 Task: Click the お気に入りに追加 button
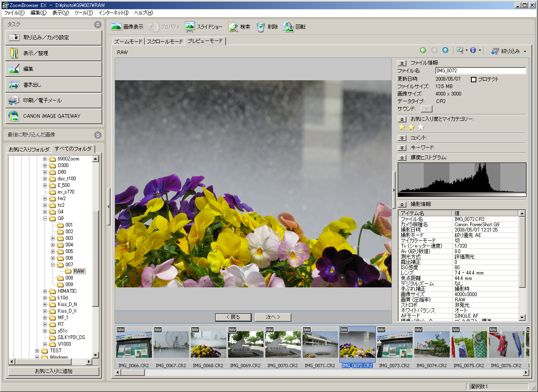[53, 371]
